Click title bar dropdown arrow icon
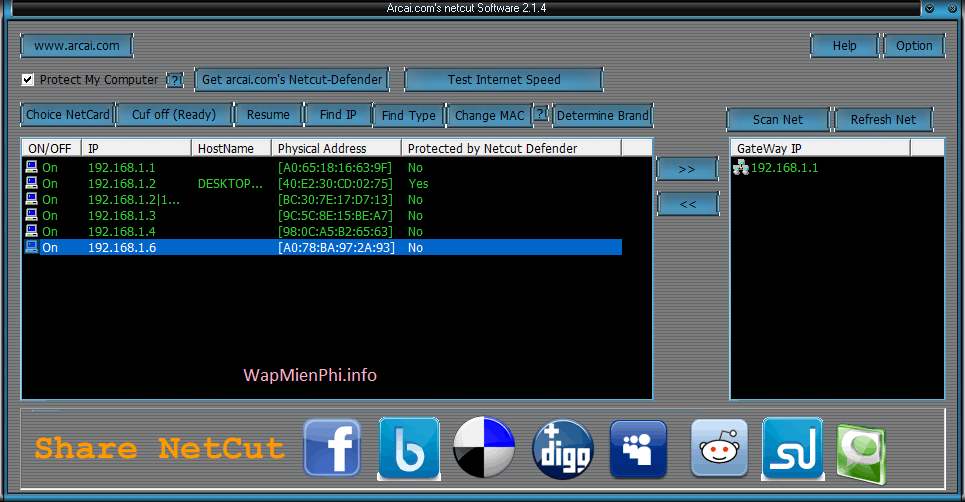This screenshot has height=502, width=965. click(930, 8)
